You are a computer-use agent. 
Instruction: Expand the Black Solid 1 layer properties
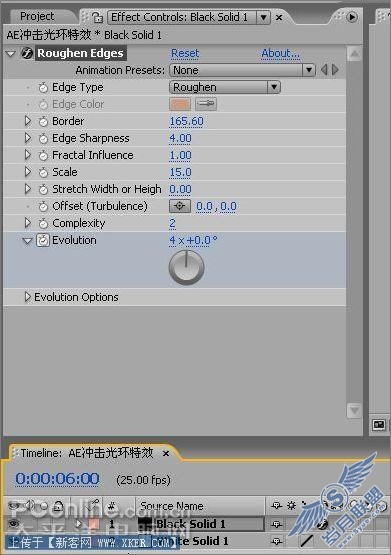click(79, 523)
